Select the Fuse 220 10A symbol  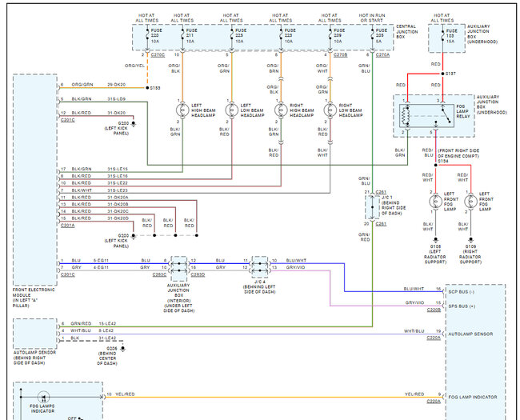[147, 35]
